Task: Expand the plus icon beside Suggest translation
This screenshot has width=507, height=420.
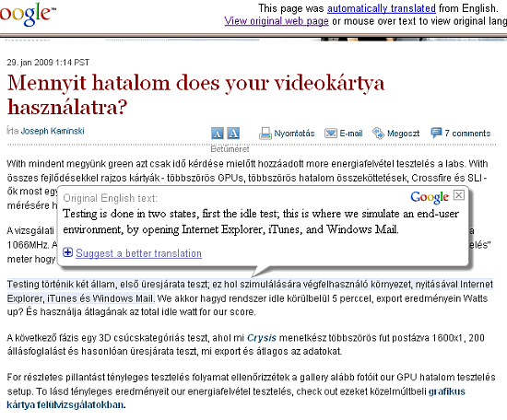Action: click(x=67, y=252)
